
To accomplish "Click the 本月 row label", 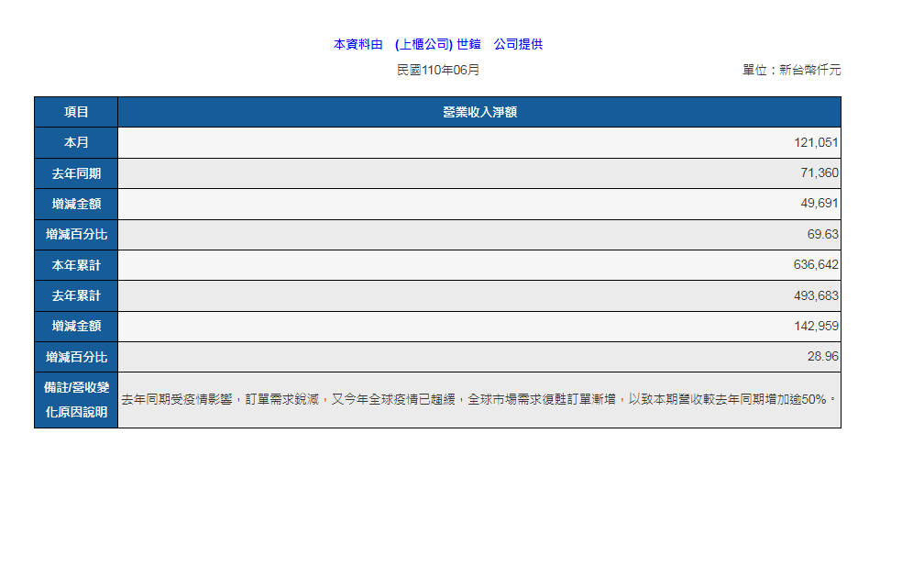I will 76,143.
